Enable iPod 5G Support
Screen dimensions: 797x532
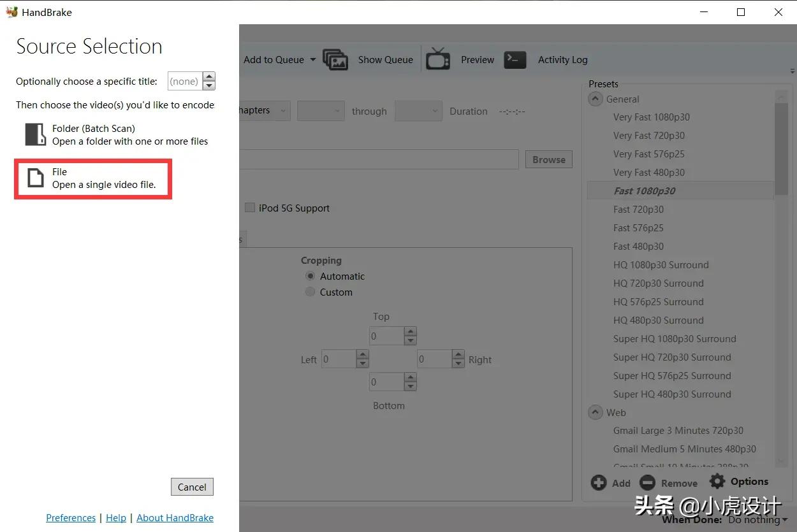pos(250,208)
